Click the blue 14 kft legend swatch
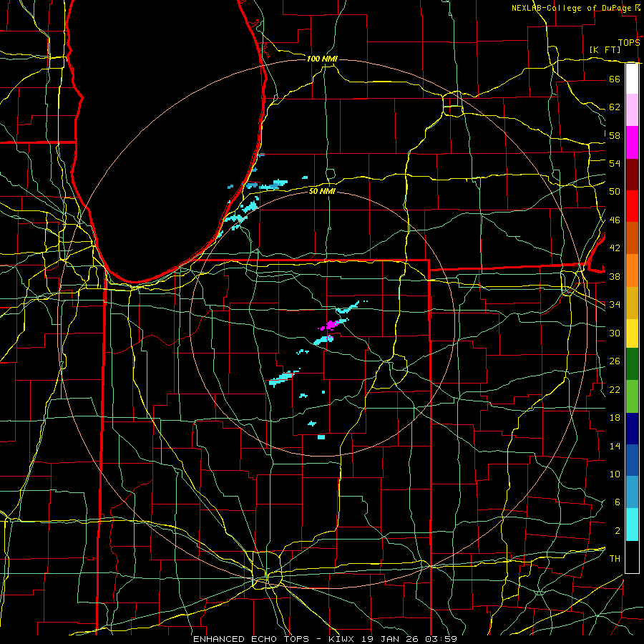The width and height of the screenshot is (644, 644). point(632,460)
